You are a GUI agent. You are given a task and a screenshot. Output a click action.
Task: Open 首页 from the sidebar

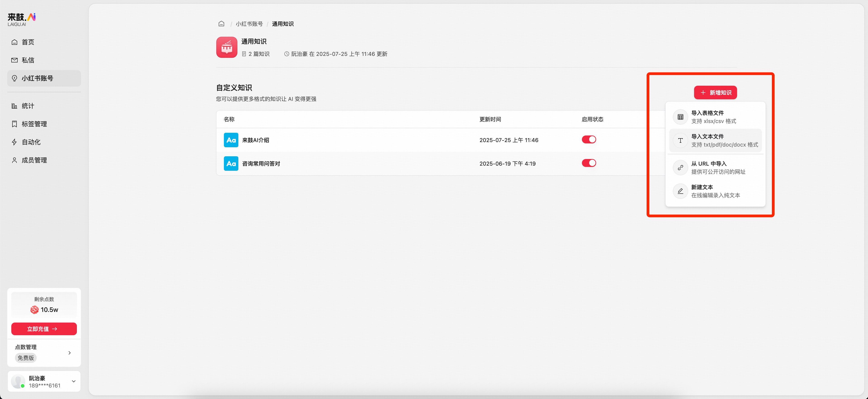point(28,42)
